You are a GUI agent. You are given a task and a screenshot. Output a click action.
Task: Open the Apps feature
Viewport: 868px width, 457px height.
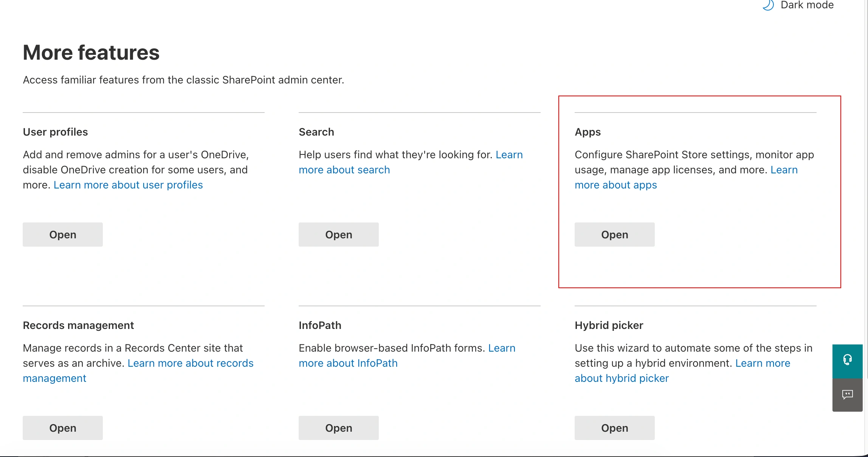[x=615, y=235]
